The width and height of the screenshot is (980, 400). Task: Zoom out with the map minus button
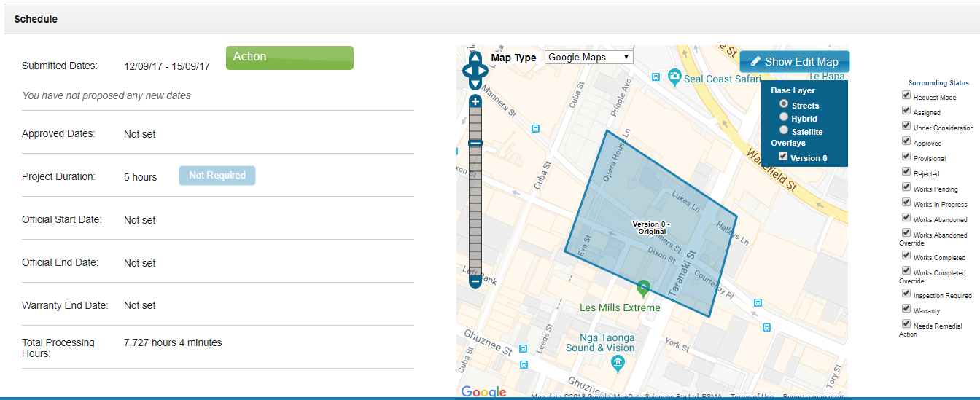point(475,281)
